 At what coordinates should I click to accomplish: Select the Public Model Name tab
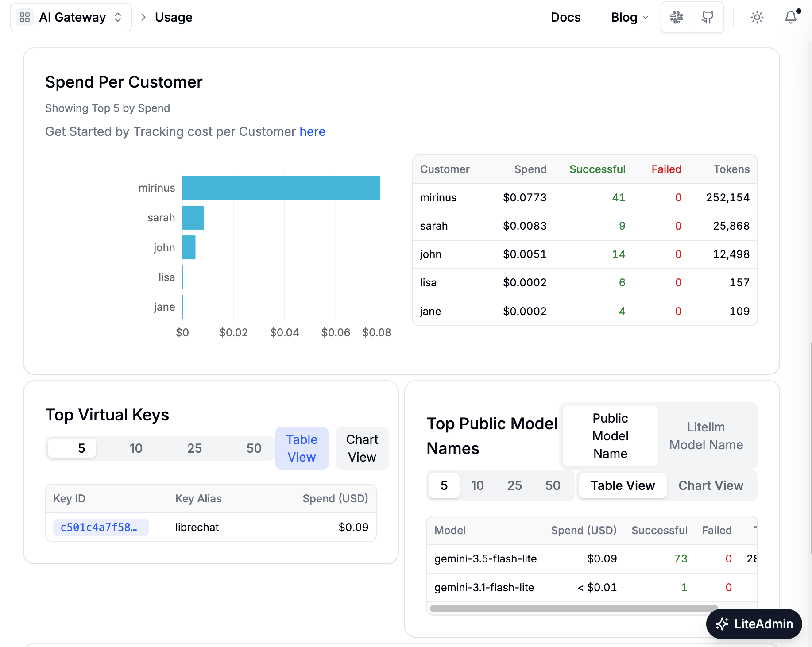point(610,436)
